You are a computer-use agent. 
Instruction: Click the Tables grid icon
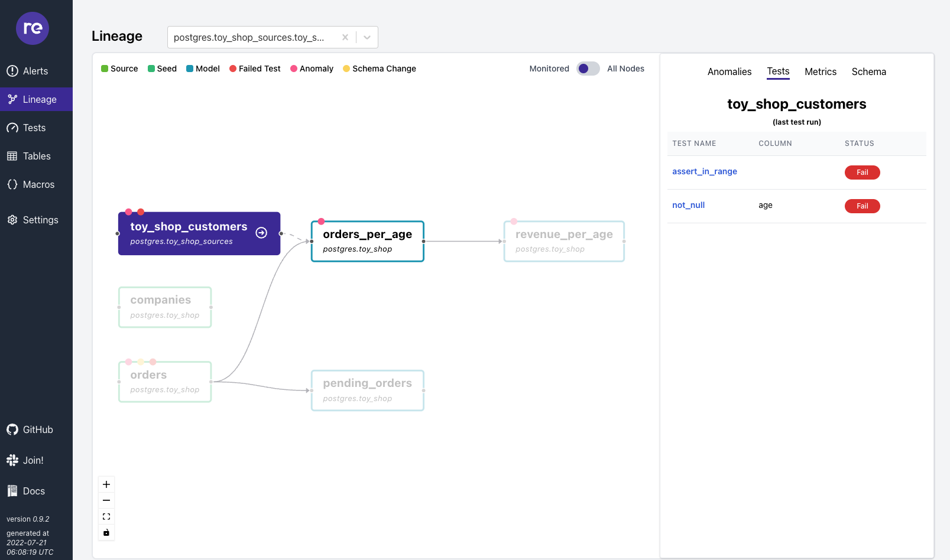[12, 156]
